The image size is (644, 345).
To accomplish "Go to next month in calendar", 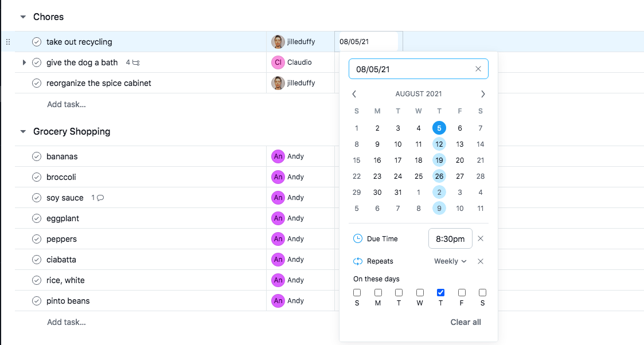I will [483, 94].
